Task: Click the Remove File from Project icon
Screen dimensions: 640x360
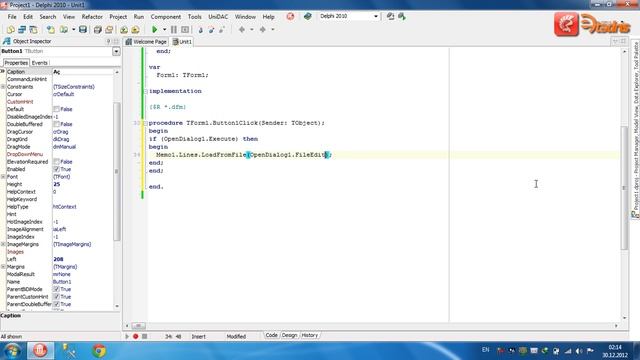Action: coord(136,29)
